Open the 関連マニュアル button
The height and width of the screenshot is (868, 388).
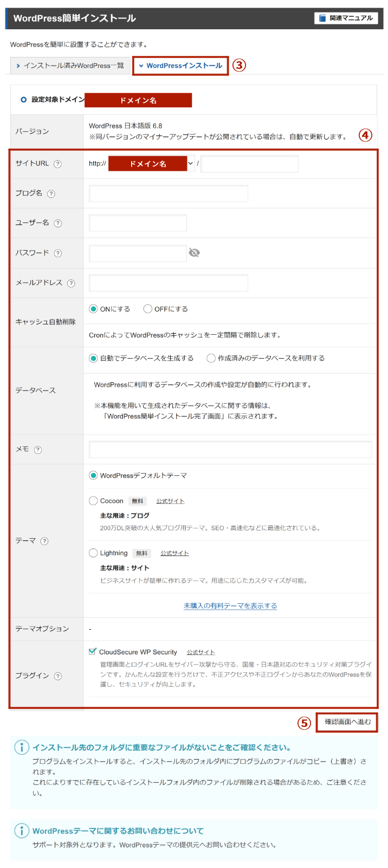point(346,18)
